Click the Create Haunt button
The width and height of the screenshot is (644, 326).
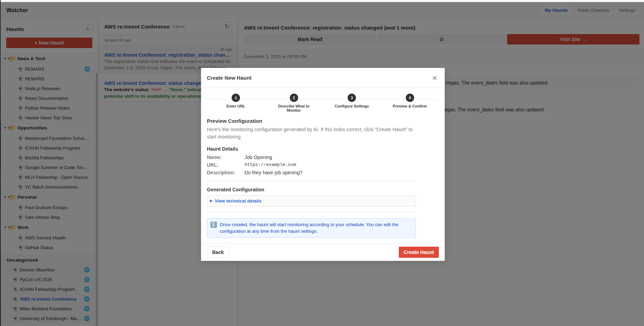pos(419,252)
